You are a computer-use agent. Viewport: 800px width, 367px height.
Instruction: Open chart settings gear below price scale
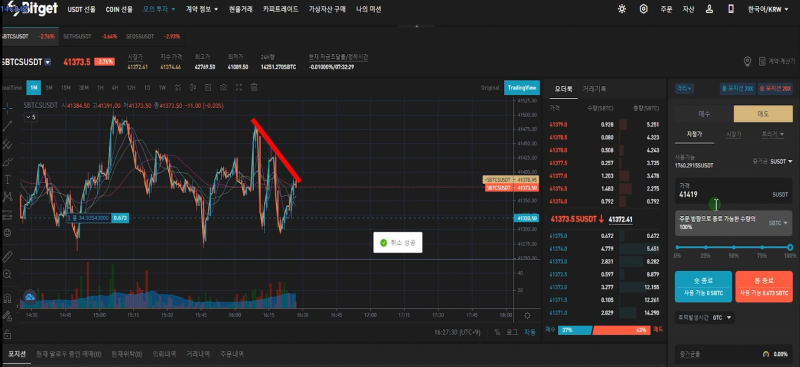pyautogui.click(x=527, y=315)
